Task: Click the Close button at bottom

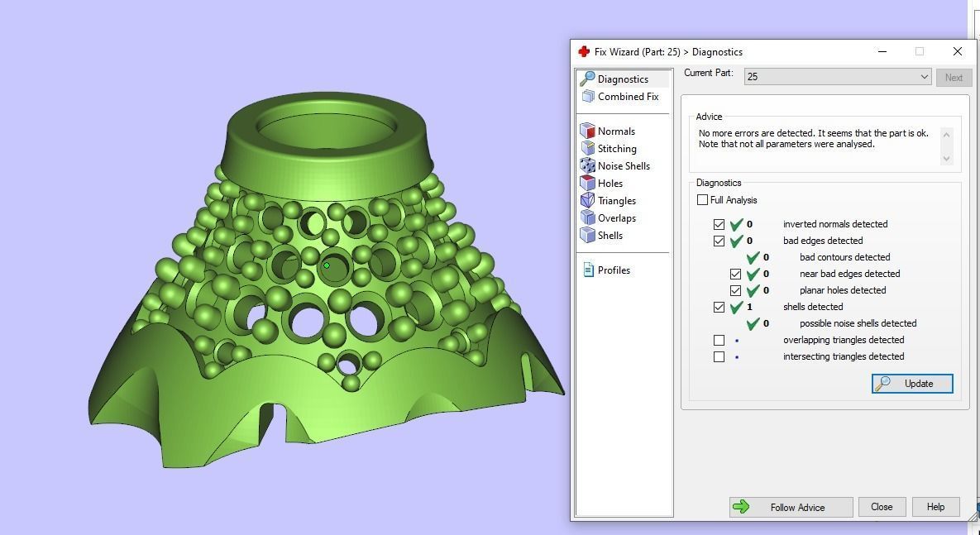Action: [x=882, y=507]
